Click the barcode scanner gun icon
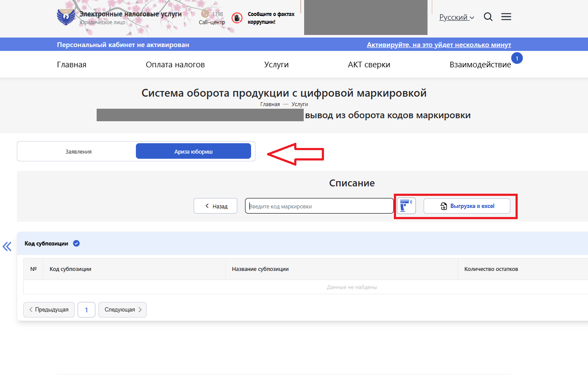Viewport: 588px width, 390px height. tap(406, 206)
